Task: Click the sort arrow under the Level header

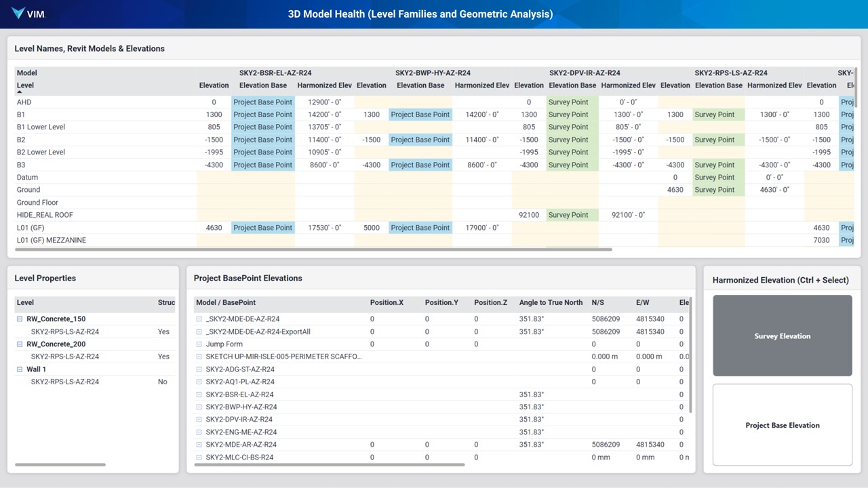Action: 20,91
